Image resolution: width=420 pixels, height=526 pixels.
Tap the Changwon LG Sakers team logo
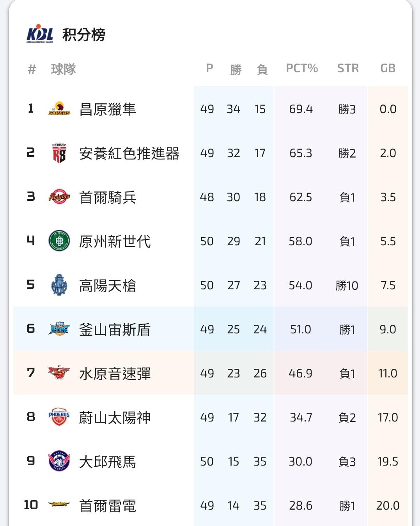[x=59, y=109]
